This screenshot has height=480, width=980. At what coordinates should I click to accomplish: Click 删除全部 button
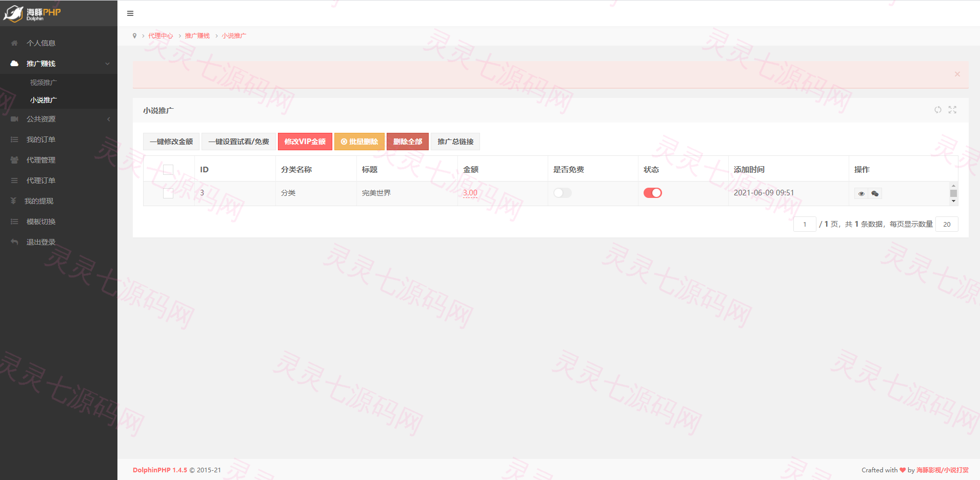point(408,142)
